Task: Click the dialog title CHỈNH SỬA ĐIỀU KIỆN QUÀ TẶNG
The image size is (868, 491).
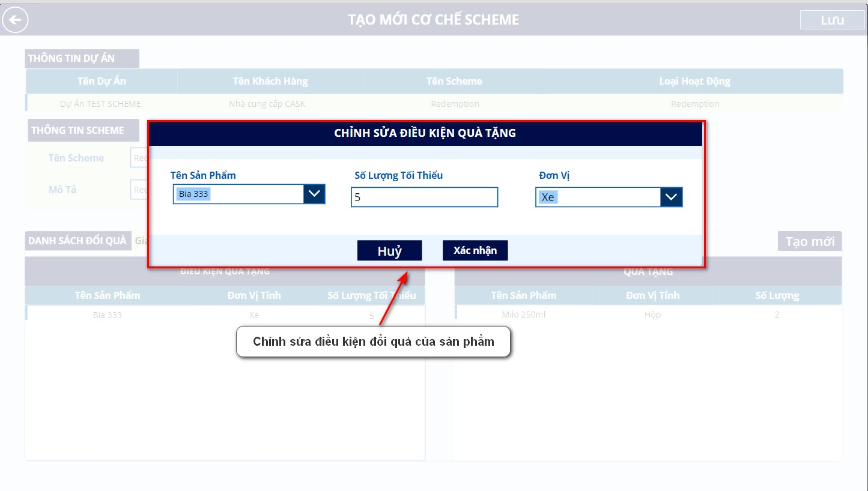Action: [x=425, y=133]
